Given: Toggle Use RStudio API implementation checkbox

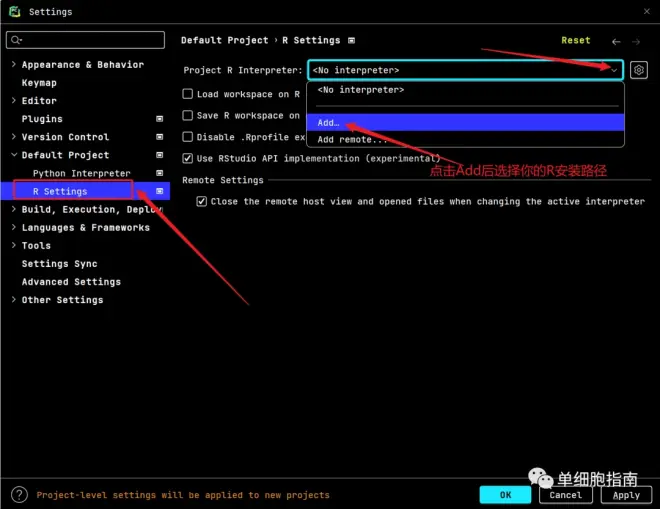Looking at the screenshot, I should (x=188, y=158).
